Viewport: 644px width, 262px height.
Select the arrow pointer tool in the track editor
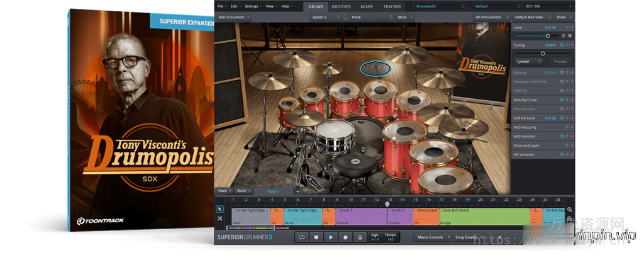coord(219,209)
